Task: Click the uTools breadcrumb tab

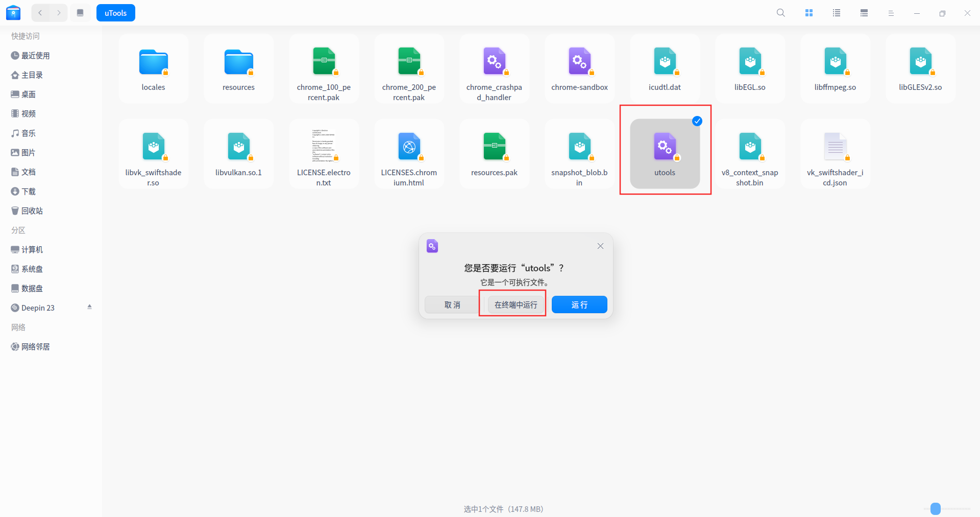Action: pyautogui.click(x=116, y=13)
